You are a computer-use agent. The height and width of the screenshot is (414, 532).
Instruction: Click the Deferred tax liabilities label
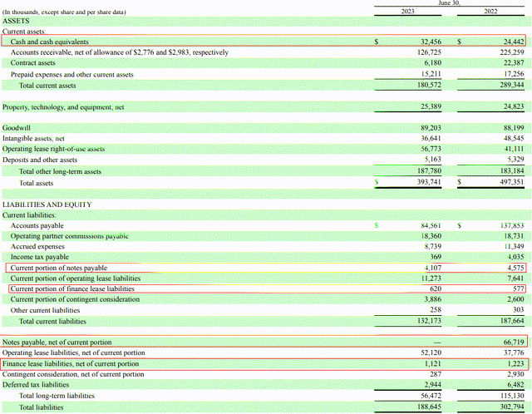coord(36,385)
